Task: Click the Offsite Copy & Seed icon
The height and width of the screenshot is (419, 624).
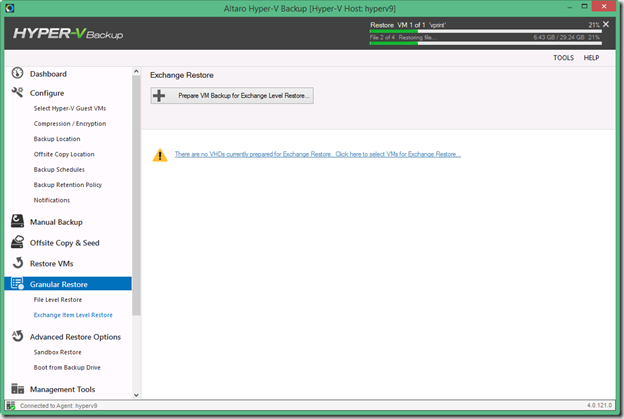Action: click(17, 242)
